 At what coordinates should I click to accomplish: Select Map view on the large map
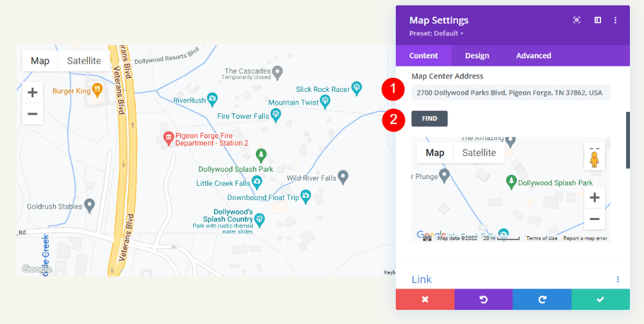tap(40, 61)
